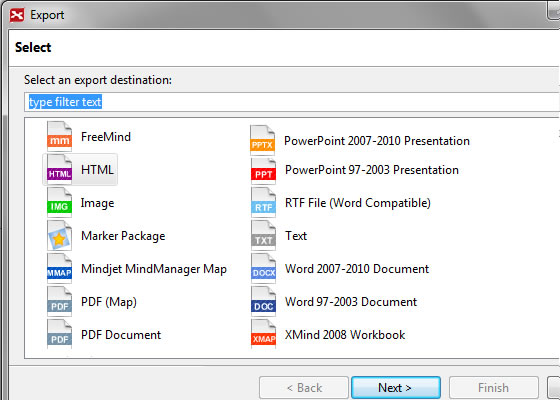
Task: Select the MMAP Mindjet MindManager icon
Action: pos(59,269)
